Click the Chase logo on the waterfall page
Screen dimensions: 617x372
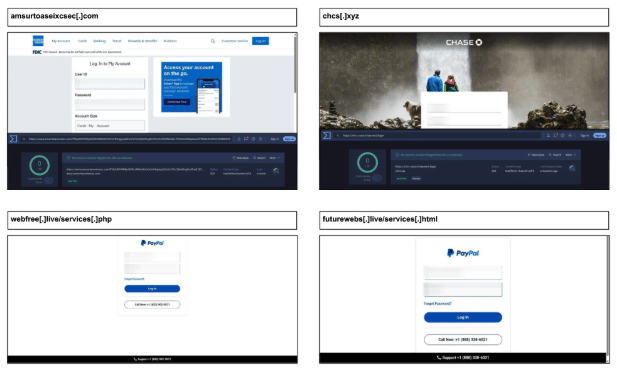[464, 42]
